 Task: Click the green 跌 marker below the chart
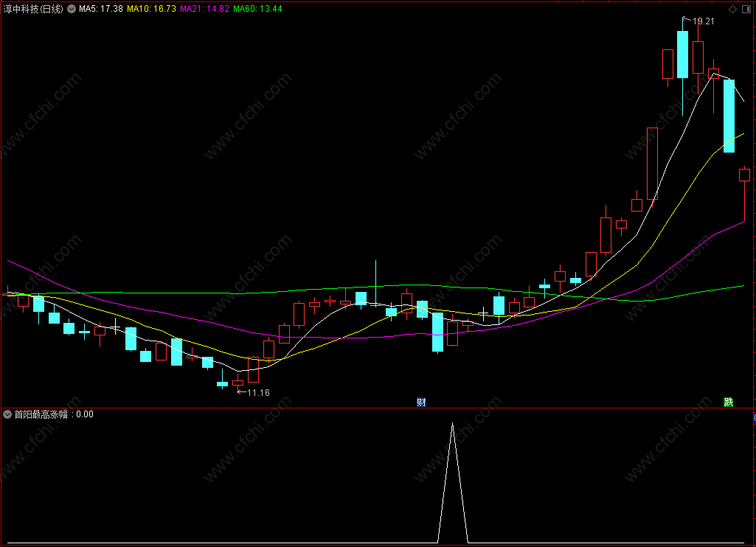[729, 402]
